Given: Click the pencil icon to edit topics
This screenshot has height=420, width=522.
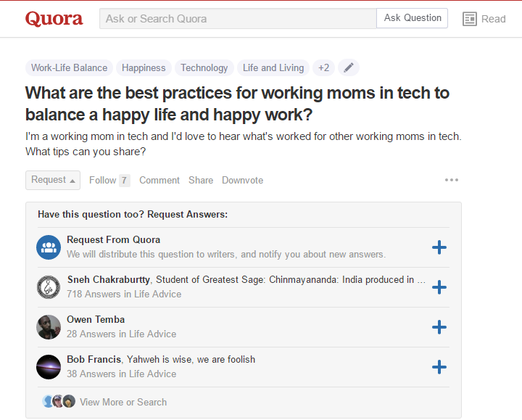Looking at the screenshot, I should point(348,67).
